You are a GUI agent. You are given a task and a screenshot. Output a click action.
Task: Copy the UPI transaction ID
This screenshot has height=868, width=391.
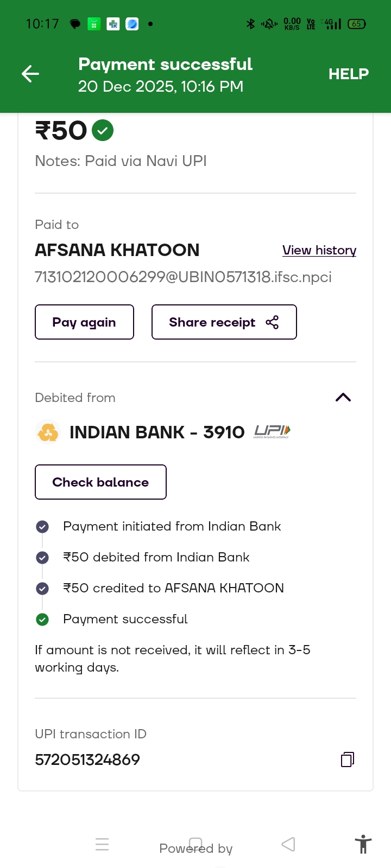pos(348,759)
